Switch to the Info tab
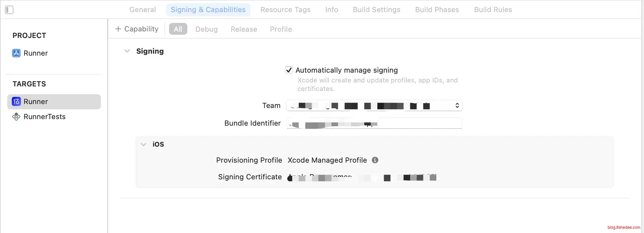This screenshot has width=644, height=233. [x=331, y=10]
